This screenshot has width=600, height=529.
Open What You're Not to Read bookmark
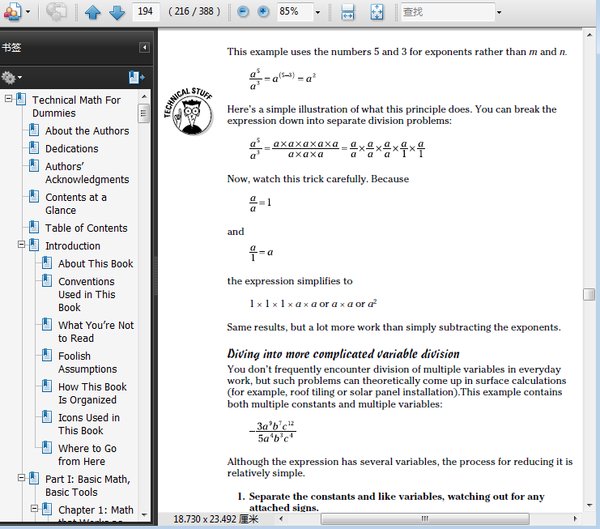pyautogui.click(x=96, y=331)
